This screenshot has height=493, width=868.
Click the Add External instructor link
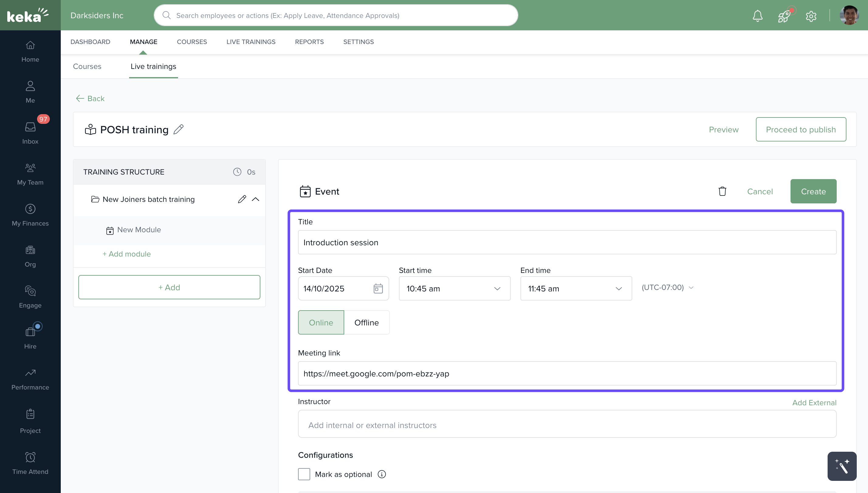point(814,403)
